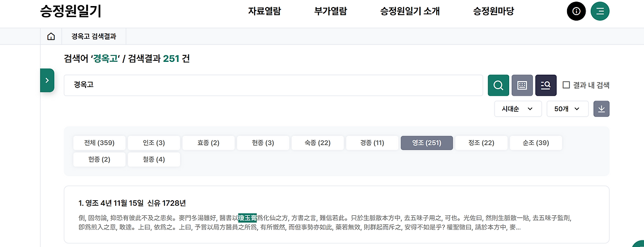Open the 시대순 sort dropdown
The width and height of the screenshot is (644, 247).
(x=518, y=109)
